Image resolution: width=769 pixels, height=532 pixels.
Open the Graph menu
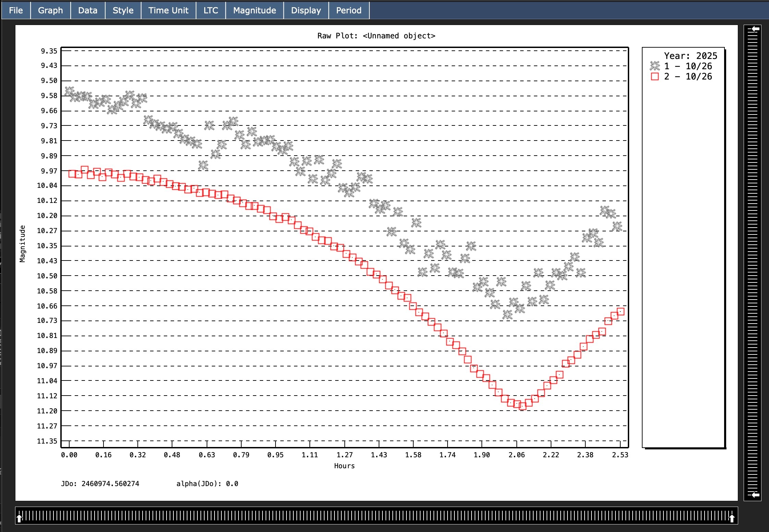[x=50, y=10]
